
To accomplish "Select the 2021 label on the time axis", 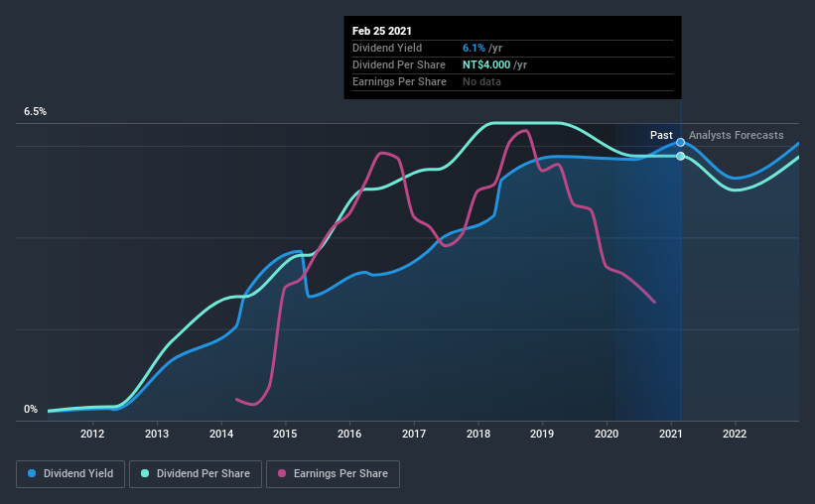I will click(670, 434).
